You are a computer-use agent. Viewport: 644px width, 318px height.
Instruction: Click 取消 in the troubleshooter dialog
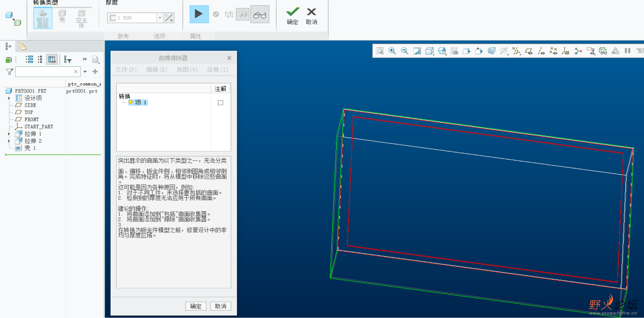point(220,306)
